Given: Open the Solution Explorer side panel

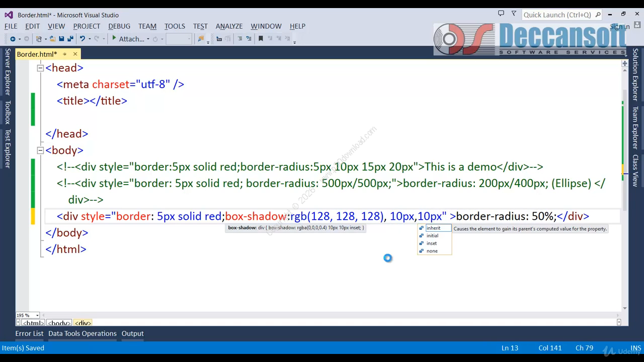Looking at the screenshot, I should pyautogui.click(x=635, y=74).
